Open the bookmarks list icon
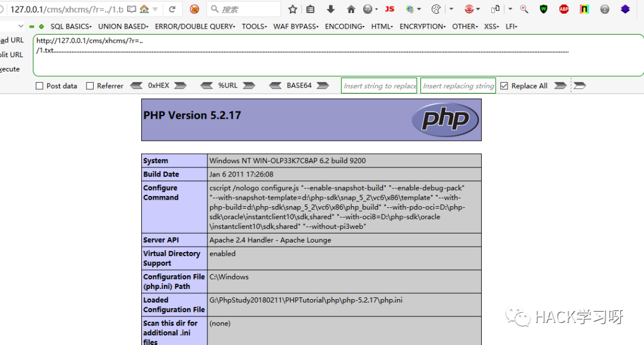Image resolution: width=644 pixels, height=345 pixels. pos(311,9)
